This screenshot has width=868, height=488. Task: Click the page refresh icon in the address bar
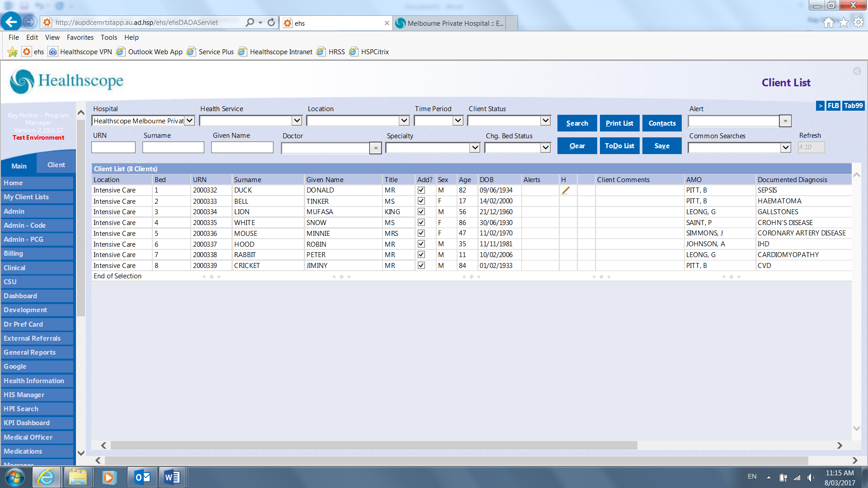tap(271, 23)
